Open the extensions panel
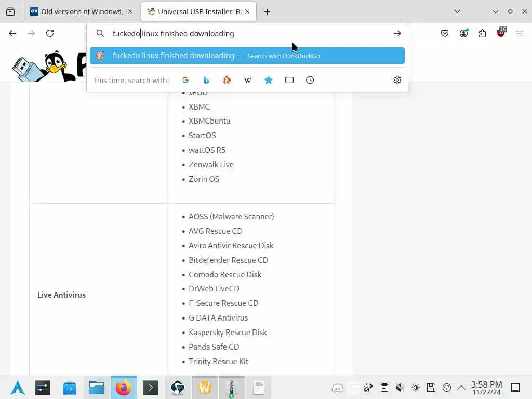 pos(482,33)
